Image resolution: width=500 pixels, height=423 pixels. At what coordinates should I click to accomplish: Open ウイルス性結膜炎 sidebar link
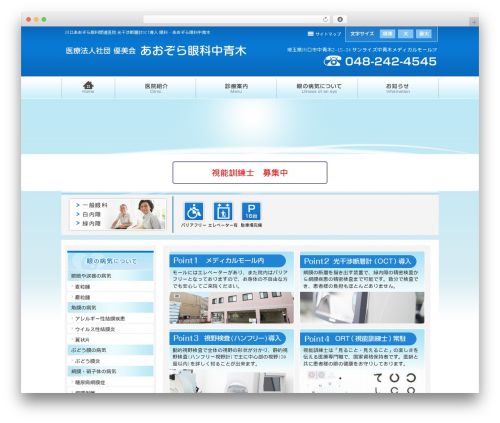click(95, 329)
